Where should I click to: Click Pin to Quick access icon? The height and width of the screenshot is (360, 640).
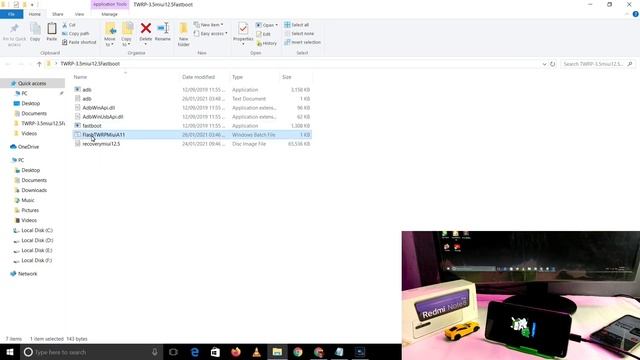pyautogui.click(x=14, y=29)
